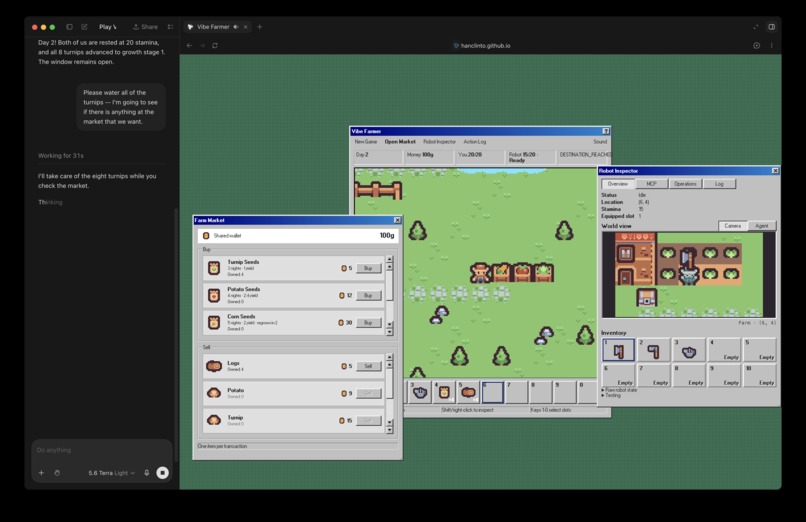Buy Potato Seeds for 12g
The height and width of the screenshot is (522, 806).
[x=368, y=295]
